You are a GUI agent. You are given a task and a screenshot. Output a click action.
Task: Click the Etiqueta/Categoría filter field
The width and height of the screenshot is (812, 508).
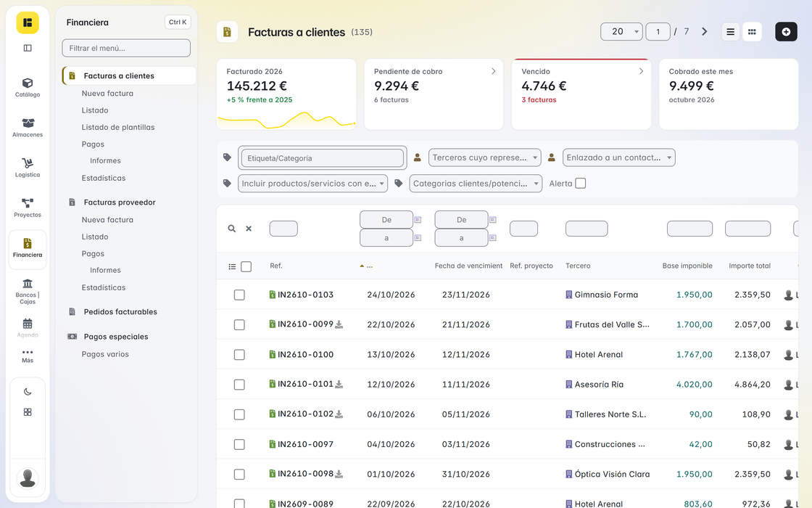pos(322,158)
